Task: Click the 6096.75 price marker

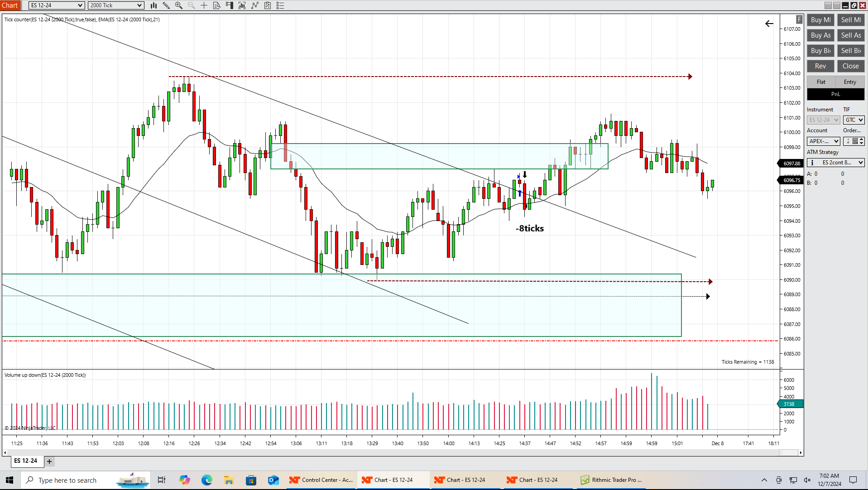Action: (x=791, y=180)
